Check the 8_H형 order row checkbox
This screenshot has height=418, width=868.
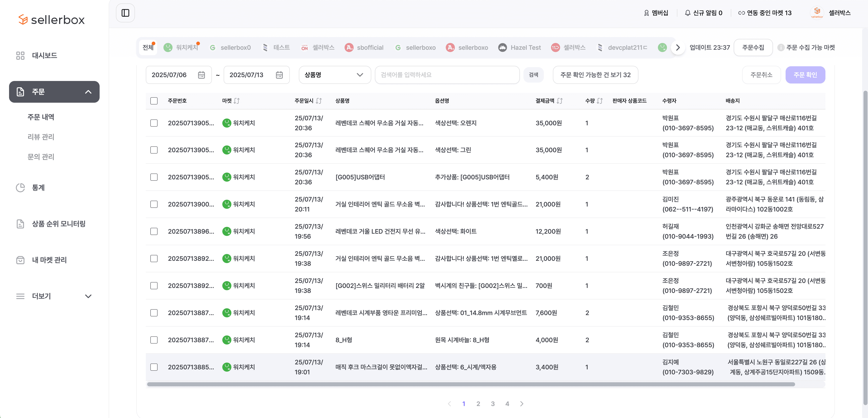[154, 340]
